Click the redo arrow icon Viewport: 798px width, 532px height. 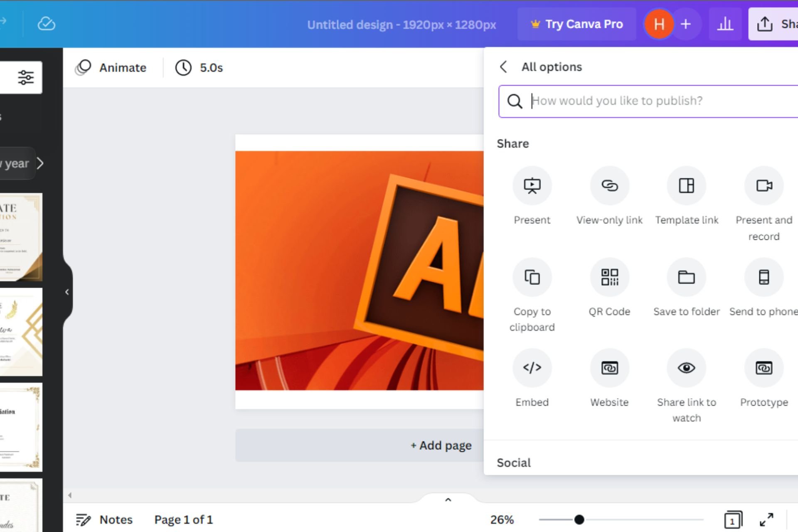point(3,21)
